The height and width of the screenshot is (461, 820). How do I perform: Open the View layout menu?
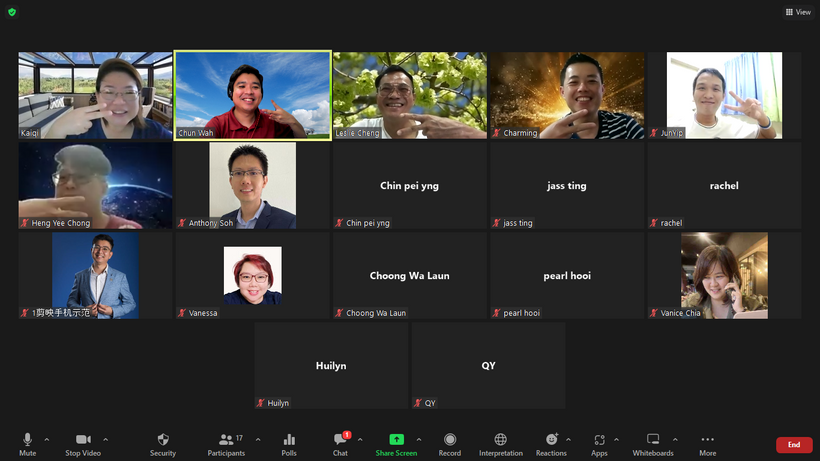[x=798, y=12]
